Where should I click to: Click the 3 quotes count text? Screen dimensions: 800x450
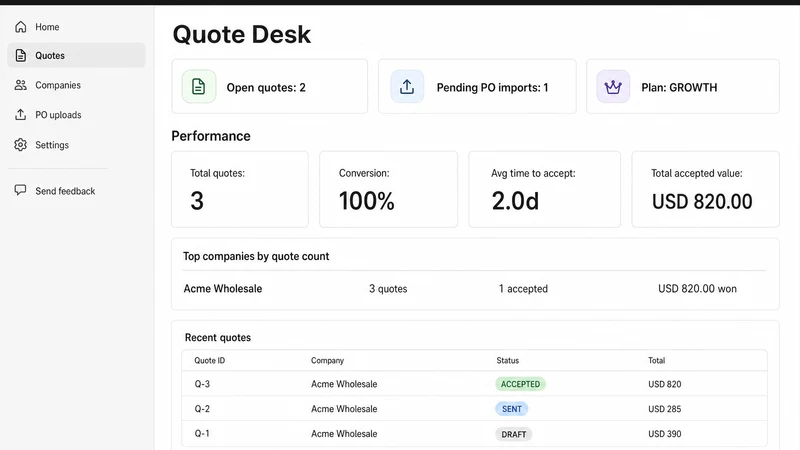tap(388, 289)
